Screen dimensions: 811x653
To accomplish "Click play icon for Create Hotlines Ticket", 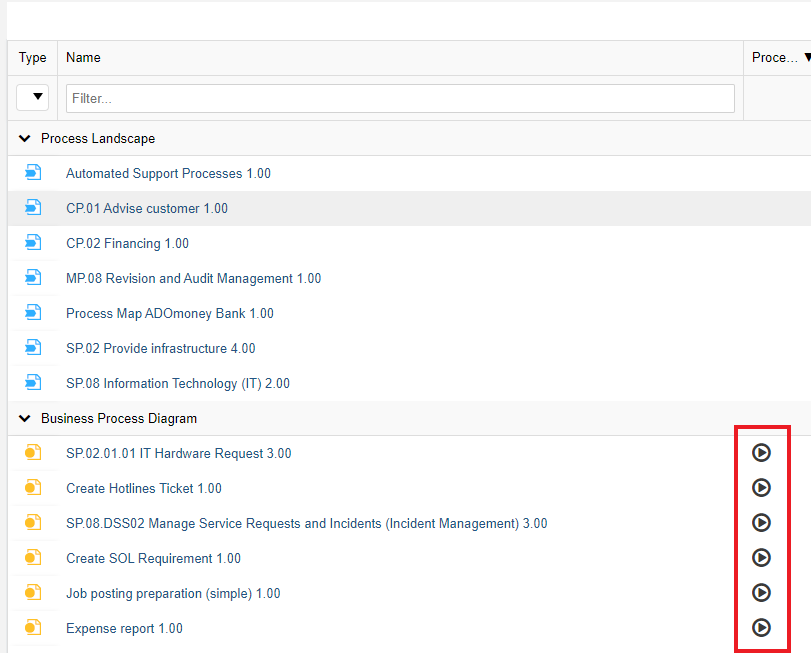I will [761, 488].
